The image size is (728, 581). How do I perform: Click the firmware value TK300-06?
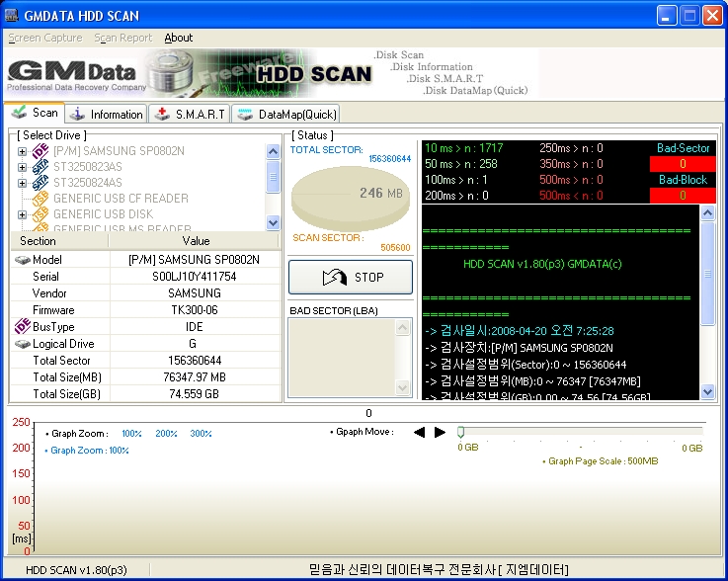[195, 310]
